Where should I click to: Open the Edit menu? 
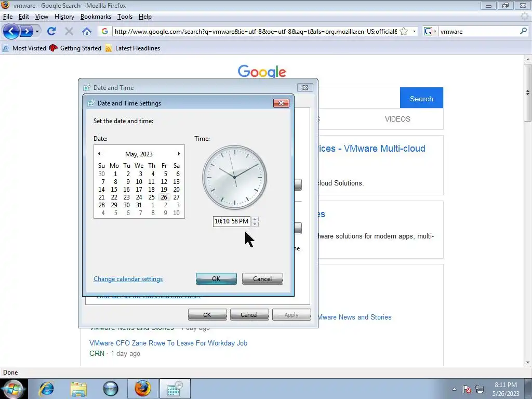coord(24,17)
